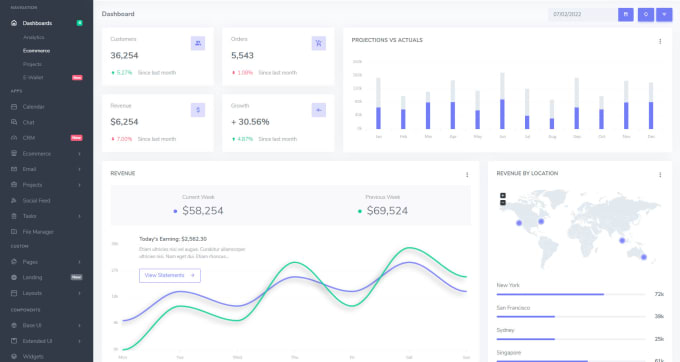This screenshot has height=362, width=680.
Task: Click the View Statements button
Action: click(170, 275)
